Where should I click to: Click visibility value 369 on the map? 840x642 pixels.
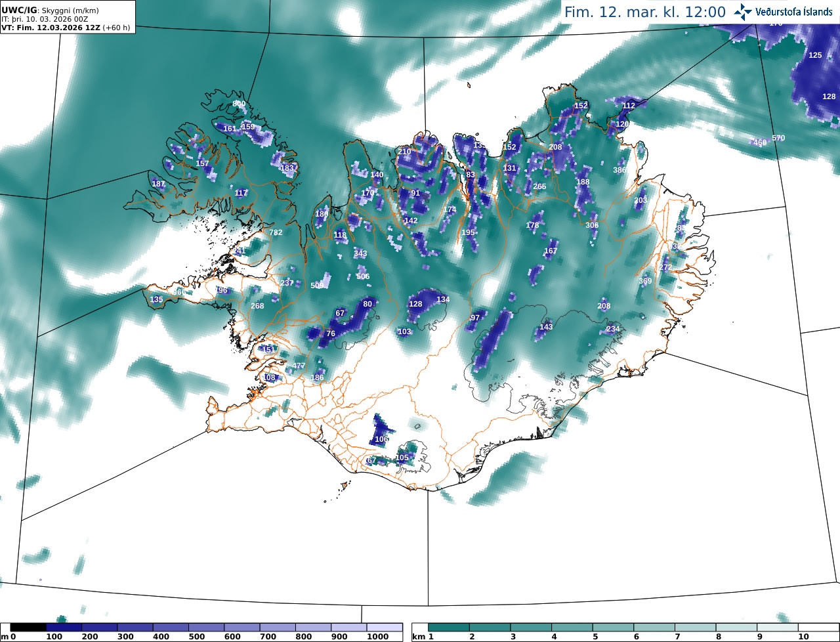tap(645, 281)
